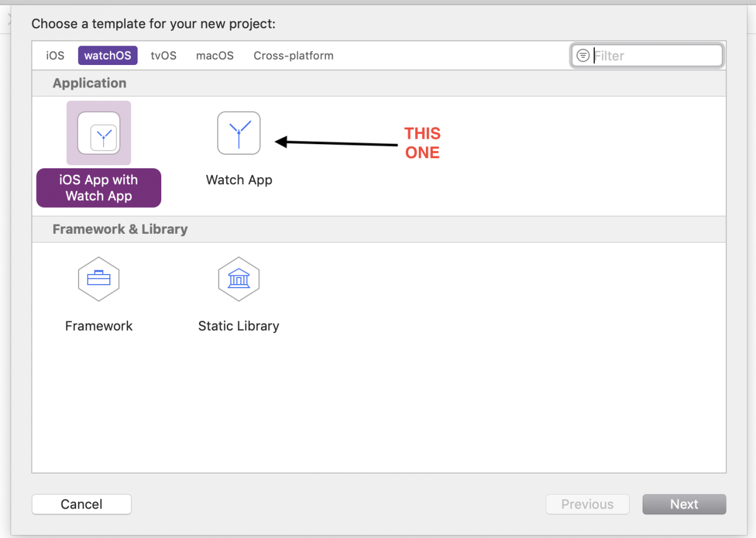Open the filter options icon in the search field
The image size is (756, 538).
tap(583, 56)
